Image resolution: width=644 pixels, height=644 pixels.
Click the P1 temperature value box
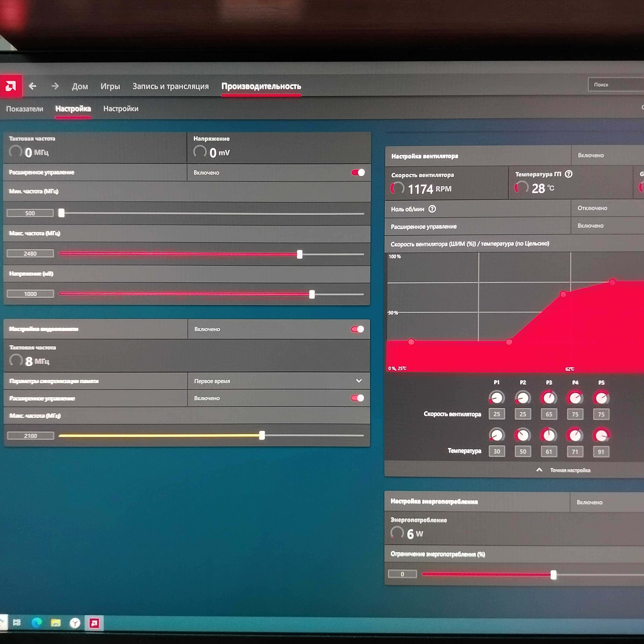tap(497, 451)
